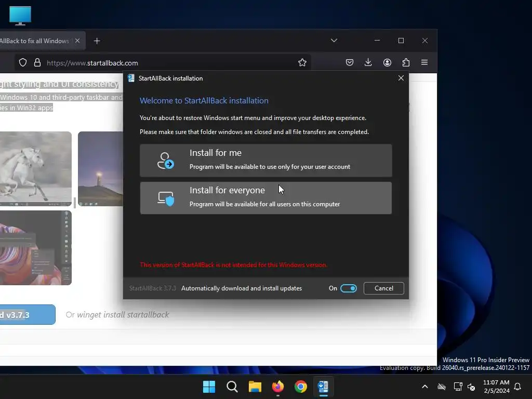This screenshot has width=532, height=399.
Task: Open a new Firefox tab
Action: click(x=97, y=41)
